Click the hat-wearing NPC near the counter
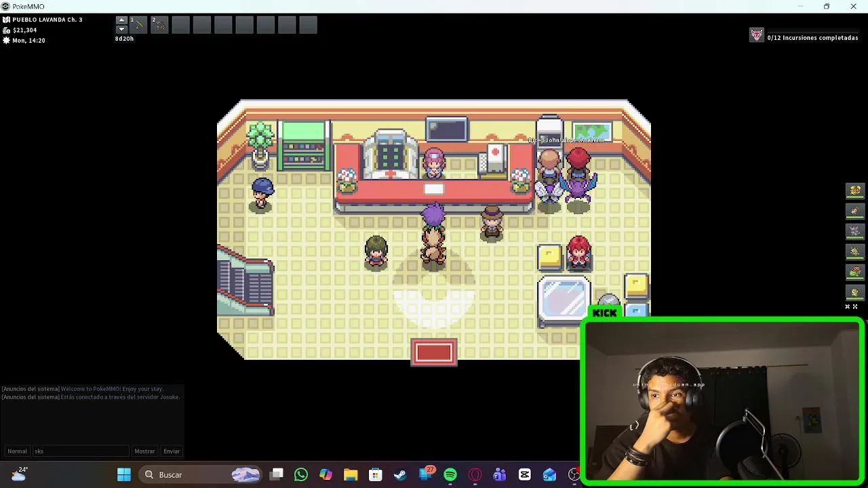Image resolution: width=868 pixels, height=488 pixels. [x=492, y=224]
